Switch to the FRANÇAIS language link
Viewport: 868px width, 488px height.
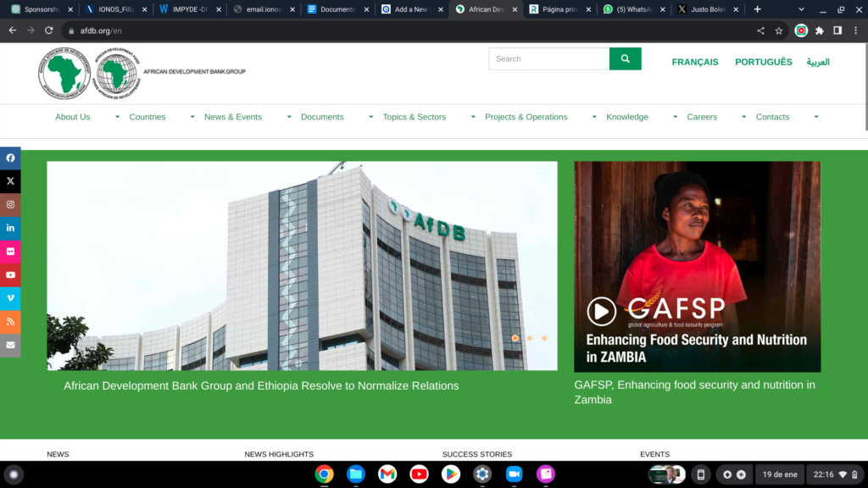click(x=695, y=62)
